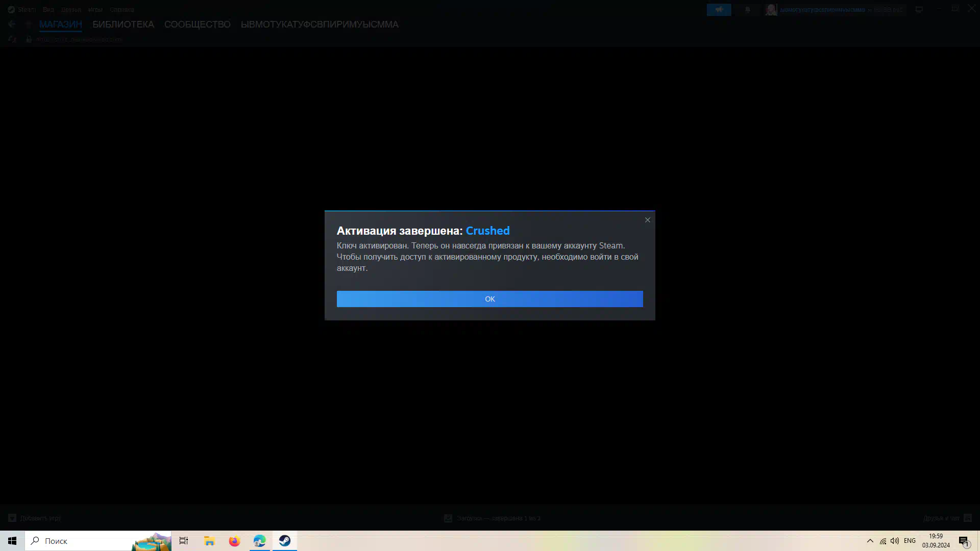Open the МАГАЗИН store tab
The image size is (980, 551).
(x=60, y=24)
